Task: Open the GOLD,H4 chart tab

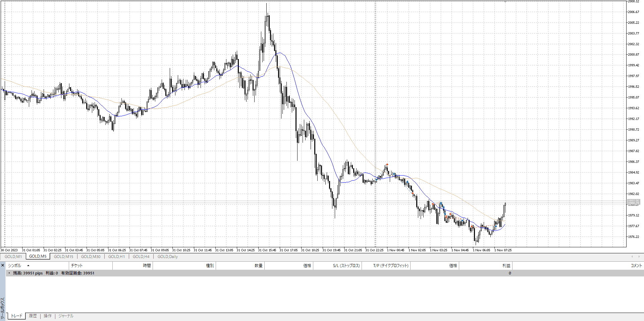Action: [x=141, y=257]
